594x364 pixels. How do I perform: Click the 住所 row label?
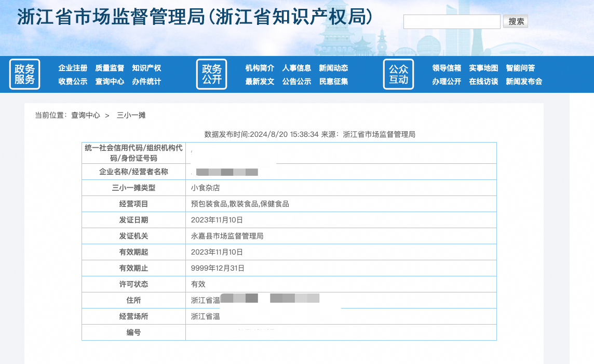click(x=133, y=300)
